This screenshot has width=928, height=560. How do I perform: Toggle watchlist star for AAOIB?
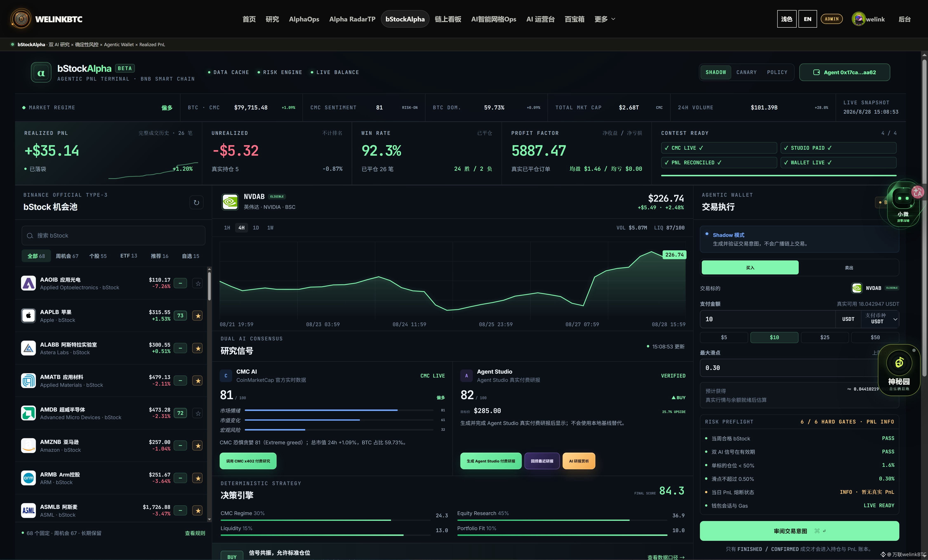tap(198, 283)
